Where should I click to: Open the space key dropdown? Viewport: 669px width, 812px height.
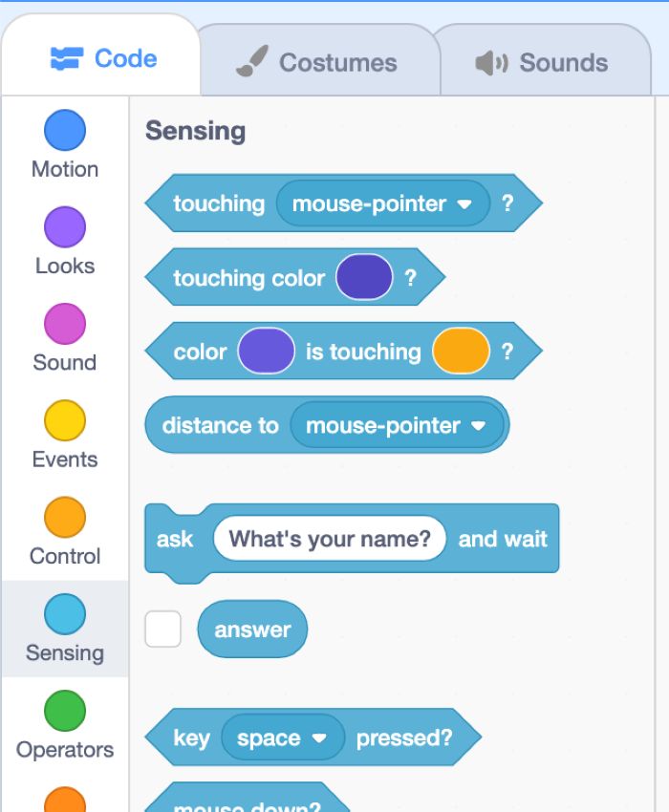point(323,737)
